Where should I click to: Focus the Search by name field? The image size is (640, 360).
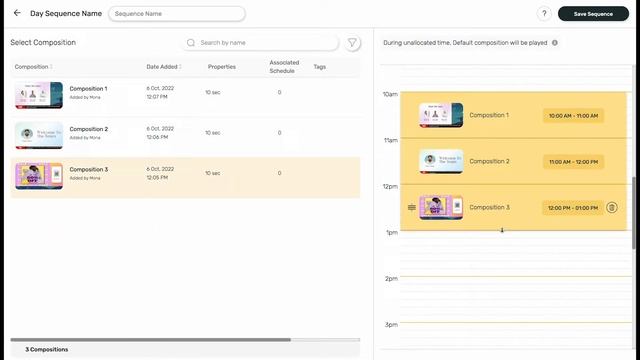click(x=260, y=43)
